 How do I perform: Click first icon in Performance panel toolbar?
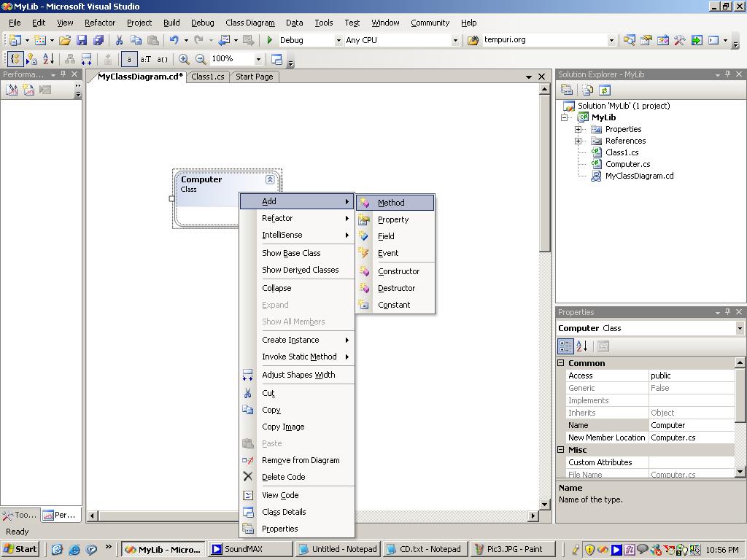click(12, 90)
